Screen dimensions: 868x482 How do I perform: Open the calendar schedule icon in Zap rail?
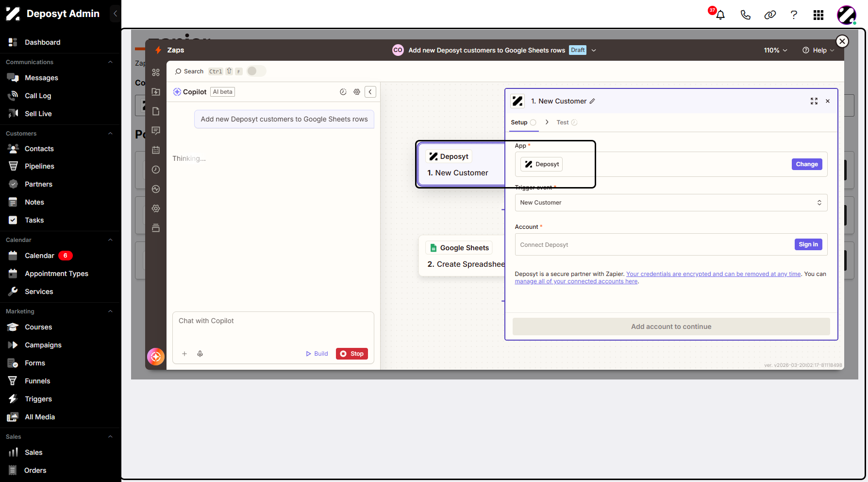click(156, 150)
